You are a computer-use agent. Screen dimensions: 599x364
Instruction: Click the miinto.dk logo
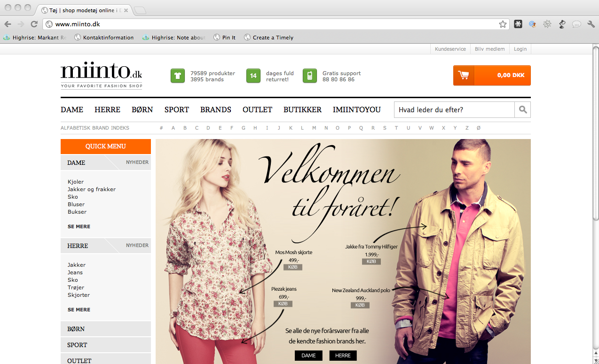pos(101,75)
